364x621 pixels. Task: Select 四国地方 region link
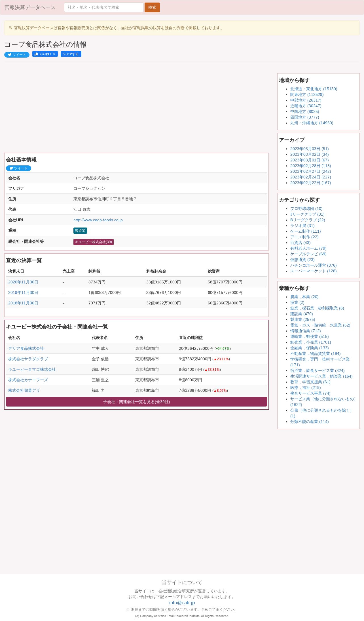[305, 117]
